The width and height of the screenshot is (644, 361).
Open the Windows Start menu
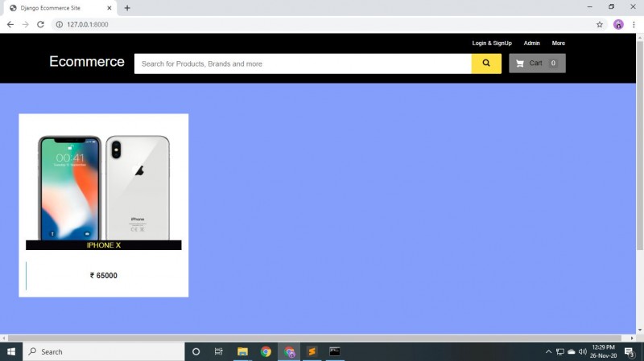point(11,351)
